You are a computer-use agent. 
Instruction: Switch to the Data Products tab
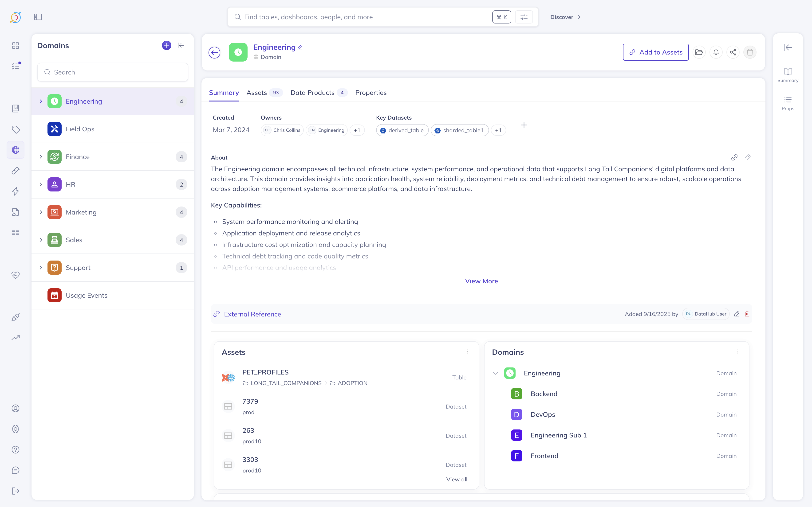(x=312, y=93)
